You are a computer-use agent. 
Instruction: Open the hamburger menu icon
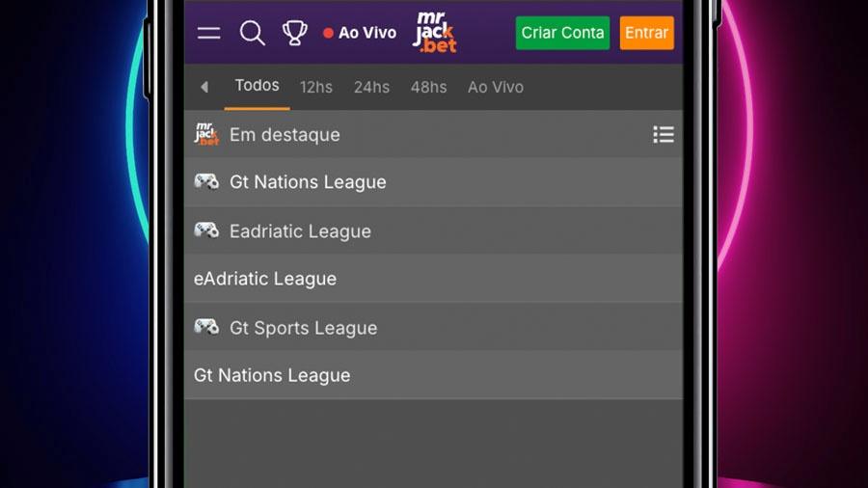coord(208,33)
